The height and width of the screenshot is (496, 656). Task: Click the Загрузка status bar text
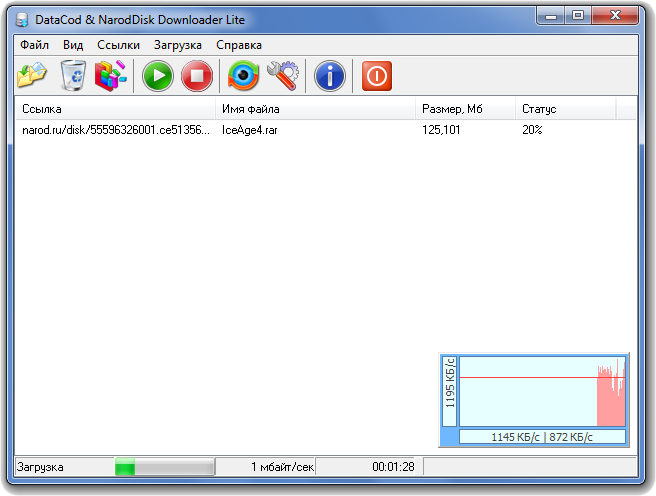[40, 467]
